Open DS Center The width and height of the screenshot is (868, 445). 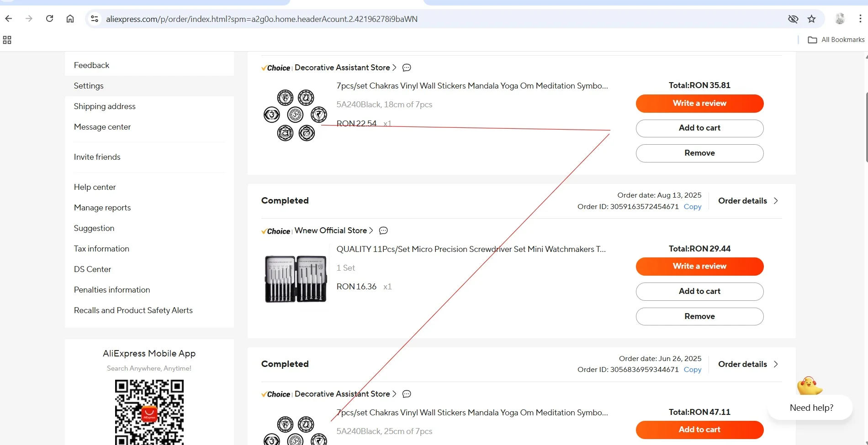[92, 269]
